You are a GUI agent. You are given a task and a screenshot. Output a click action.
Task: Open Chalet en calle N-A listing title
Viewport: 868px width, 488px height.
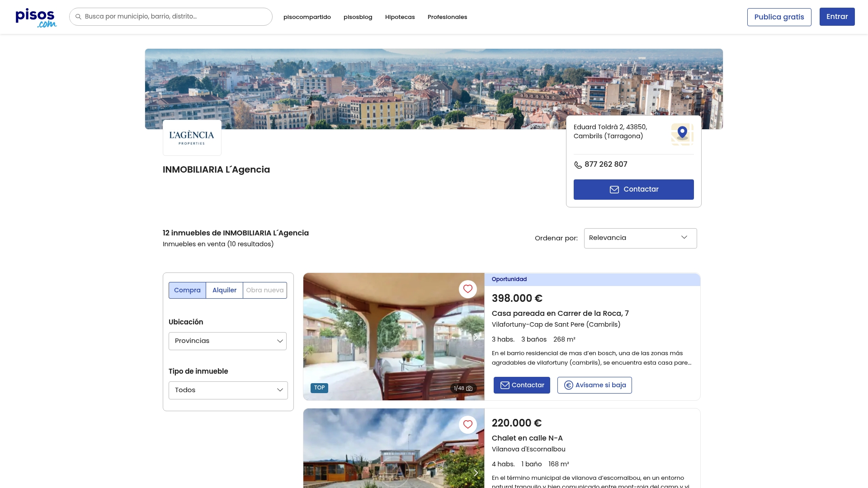527,438
